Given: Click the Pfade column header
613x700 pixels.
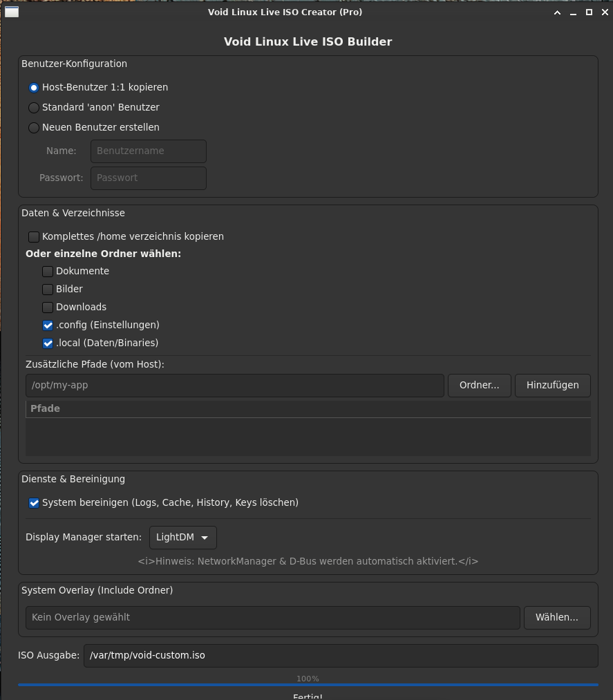Looking at the screenshot, I should pos(308,409).
